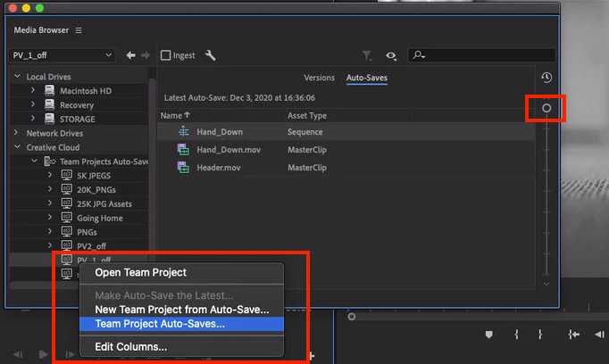Select the PNGs project
609x364 pixels.
87,232
